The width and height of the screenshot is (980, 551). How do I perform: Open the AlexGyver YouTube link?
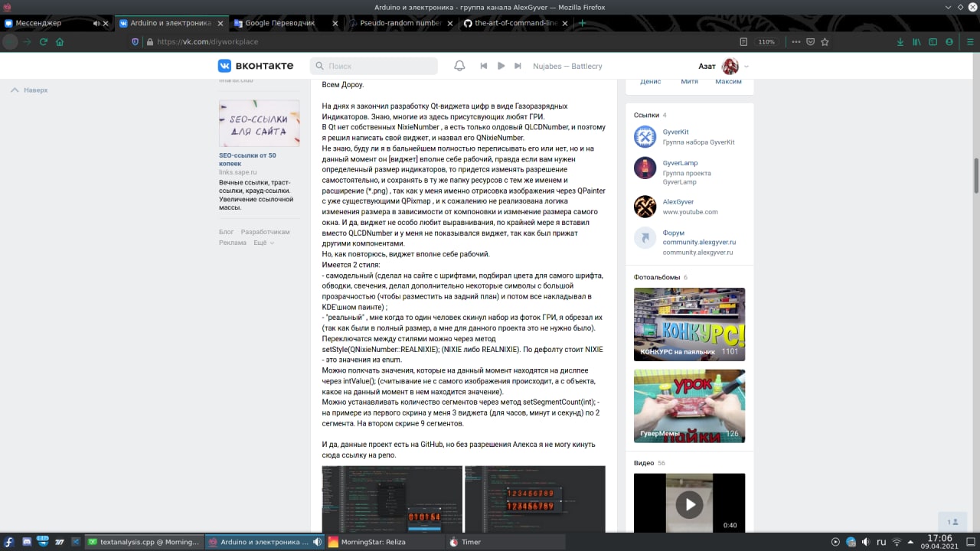coord(679,201)
